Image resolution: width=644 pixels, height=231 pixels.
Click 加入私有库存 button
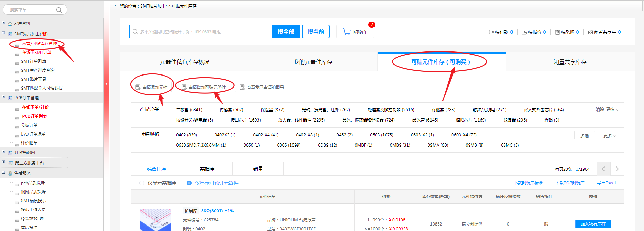click(x=593, y=224)
